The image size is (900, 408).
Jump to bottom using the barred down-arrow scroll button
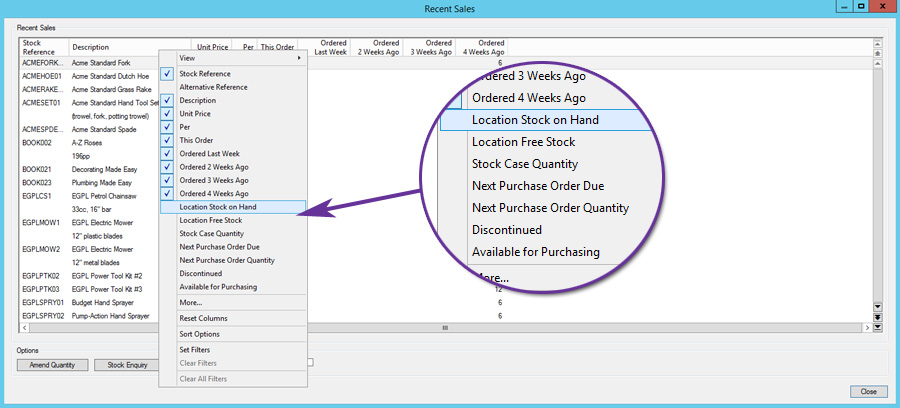[x=876, y=327]
